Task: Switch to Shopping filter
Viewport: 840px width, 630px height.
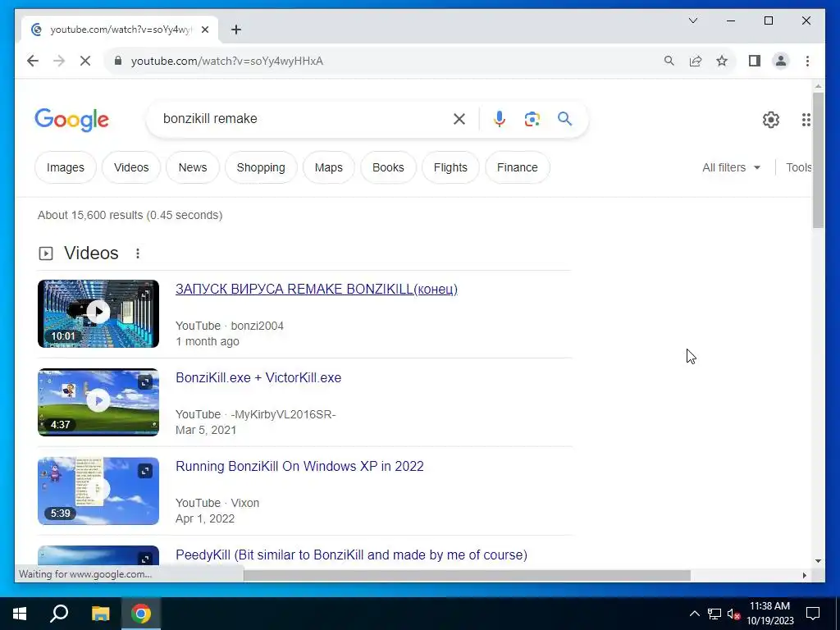Action: [261, 167]
